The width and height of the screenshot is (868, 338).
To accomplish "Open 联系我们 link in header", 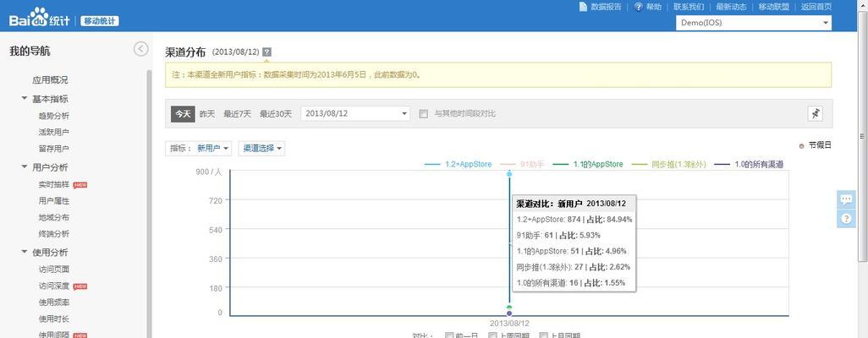I will point(689,7).
